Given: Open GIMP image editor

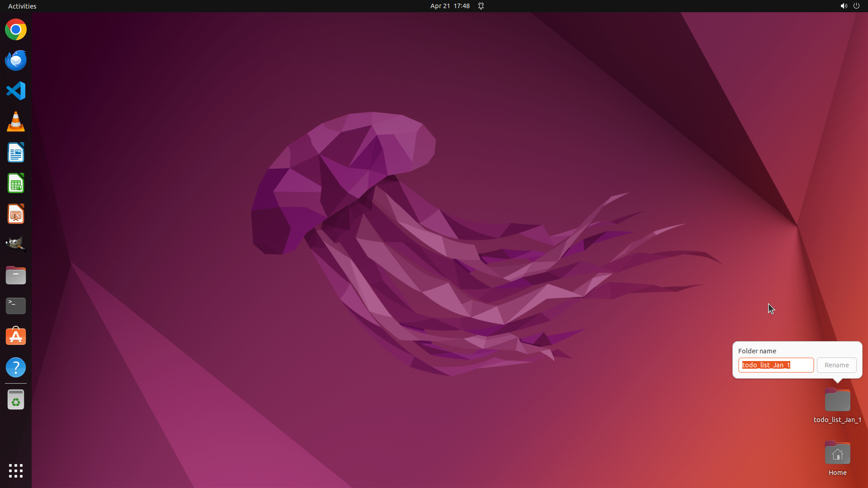Looking at the screenshot, I should [16, 244].
